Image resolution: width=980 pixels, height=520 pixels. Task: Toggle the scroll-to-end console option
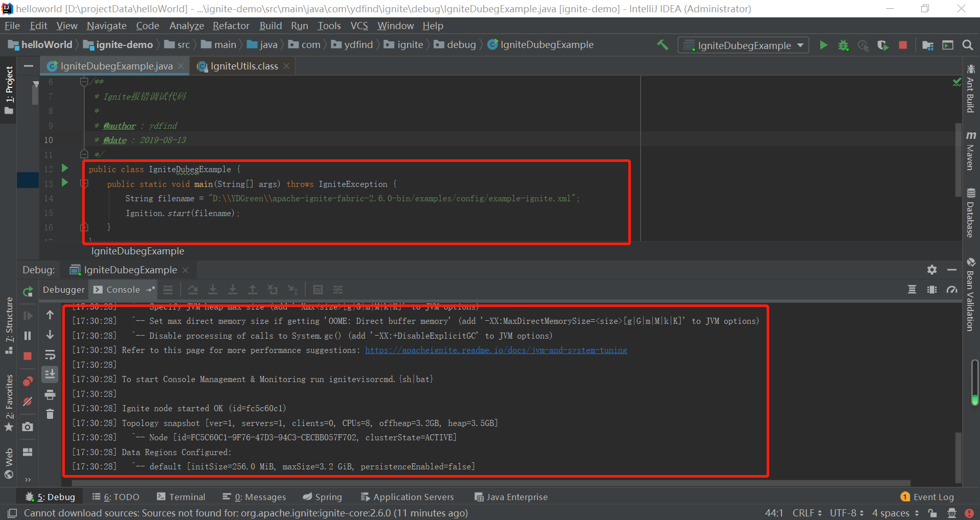(x=50, y=374)
